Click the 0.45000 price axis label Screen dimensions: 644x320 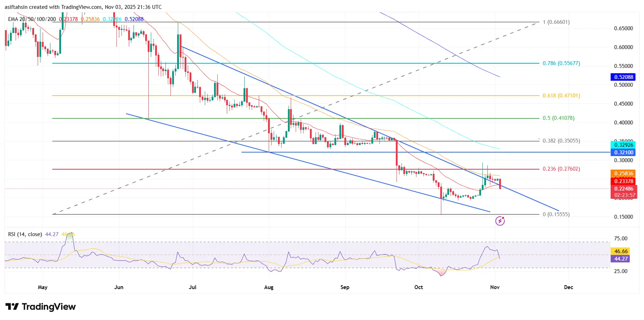pyautogui.click(x=623, y=104)
